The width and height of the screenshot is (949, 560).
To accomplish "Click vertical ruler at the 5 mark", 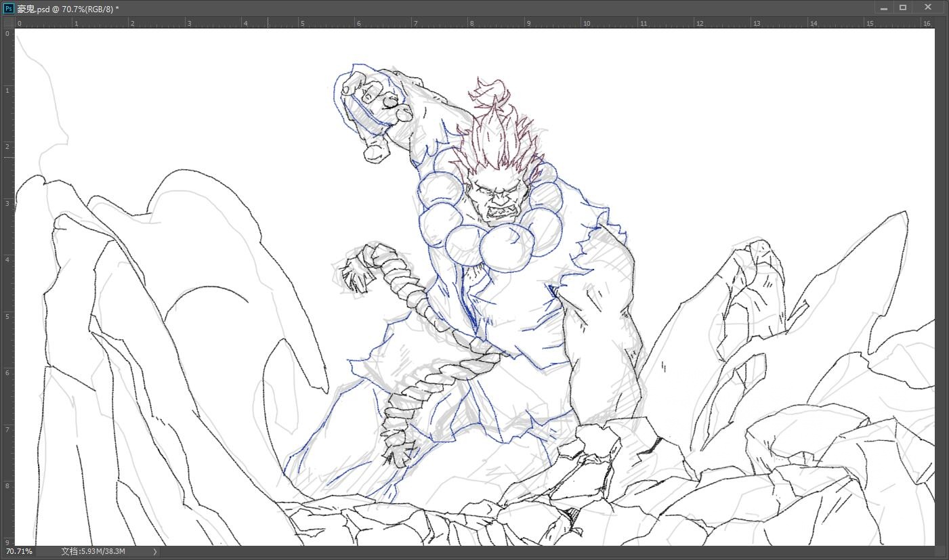I will click(x=7, y=316).
